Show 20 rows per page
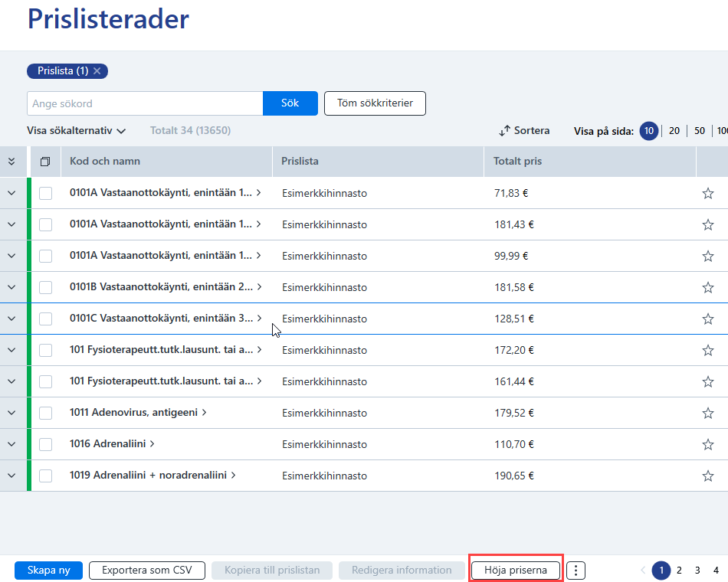 point(674,131)
